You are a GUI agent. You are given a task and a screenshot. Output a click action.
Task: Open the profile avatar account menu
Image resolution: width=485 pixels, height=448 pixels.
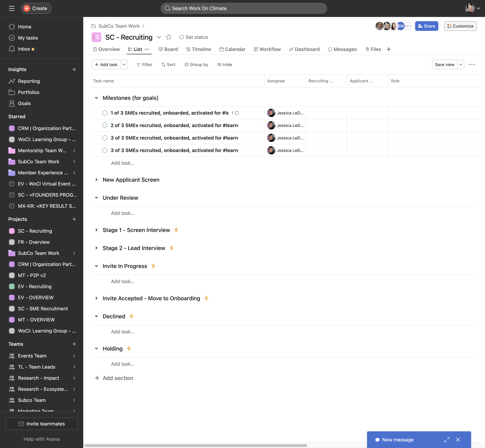472,8
